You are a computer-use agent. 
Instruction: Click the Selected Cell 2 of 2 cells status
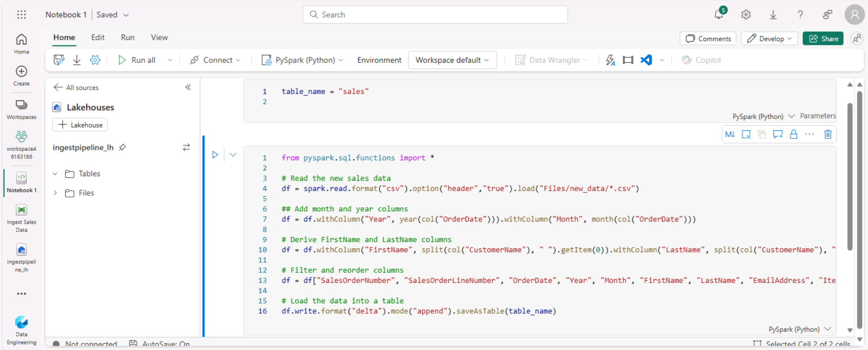(x=802, y=344)
